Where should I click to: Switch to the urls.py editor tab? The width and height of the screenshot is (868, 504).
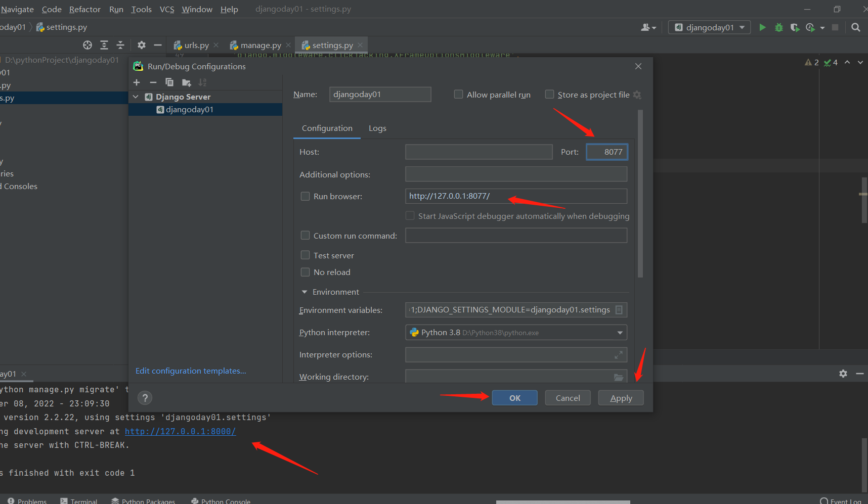(x=196, y=45)
